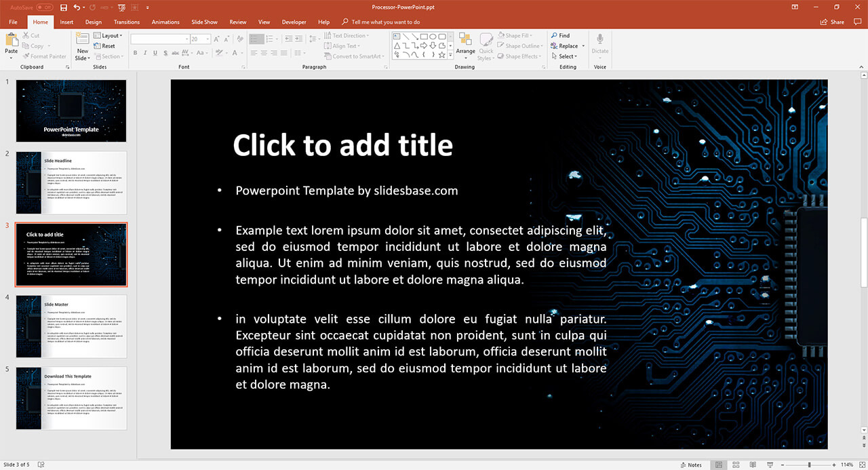Click the Save icon in the title bar
This screenshot has height=470, width=868.
tap(64, 7)
